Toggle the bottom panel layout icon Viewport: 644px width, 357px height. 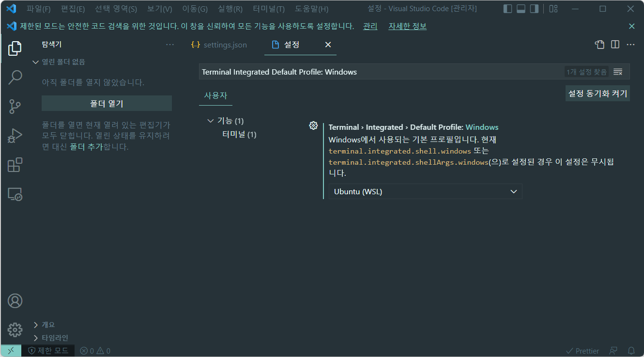521,9
